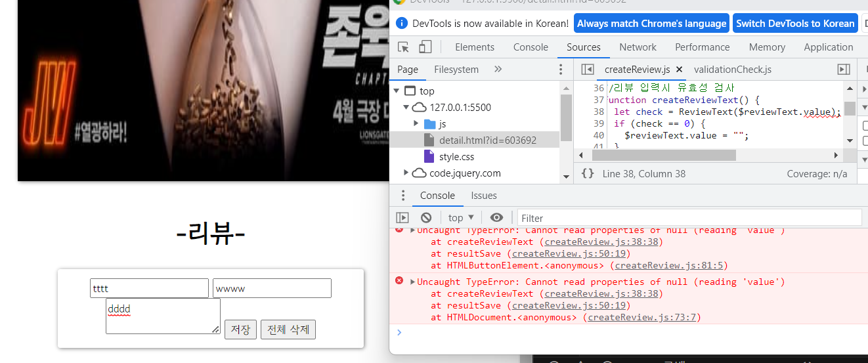Clear the console with the ban icon
The width and height of the screenshot is (868, 363).
tap(426, 218)
